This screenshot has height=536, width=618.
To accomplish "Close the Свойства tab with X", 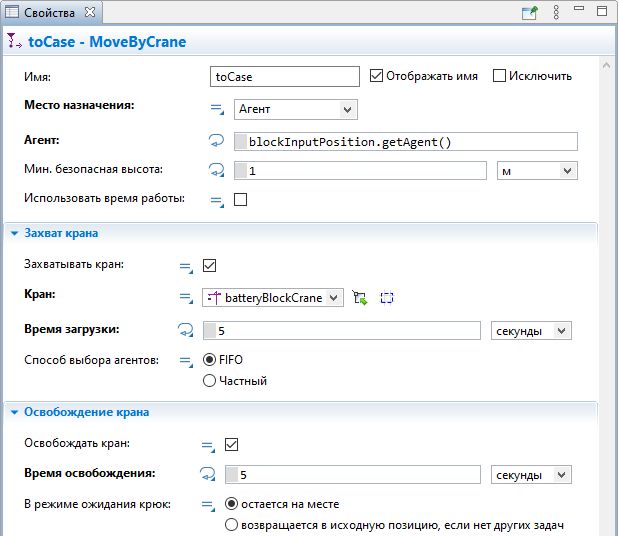I will 90,12.
